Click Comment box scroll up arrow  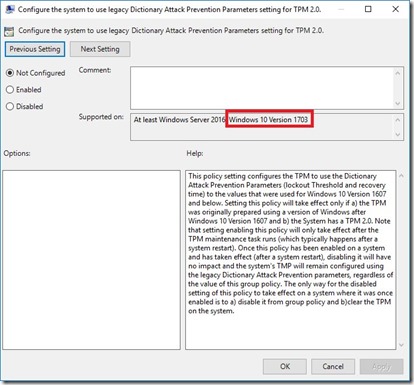pyautogui.click(x=398, y=73)
